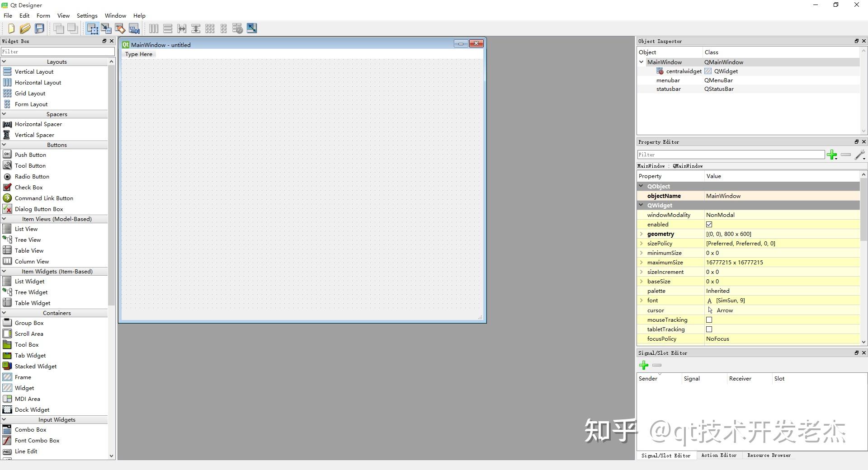Click the Lay Out in a Grid icon
The width and height of the screenshot is (868, 470).
tap(210, 28)
